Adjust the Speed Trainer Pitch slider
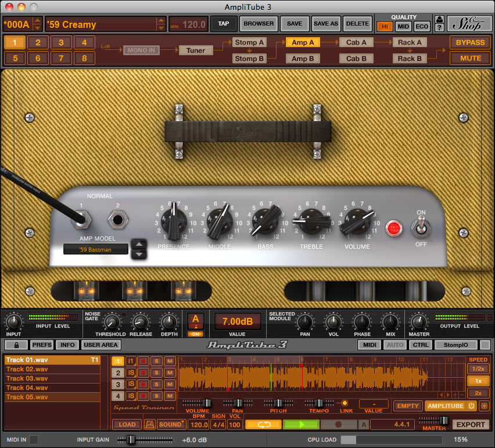This screenshot has height=448, width=495. click(x=278, y=403)
